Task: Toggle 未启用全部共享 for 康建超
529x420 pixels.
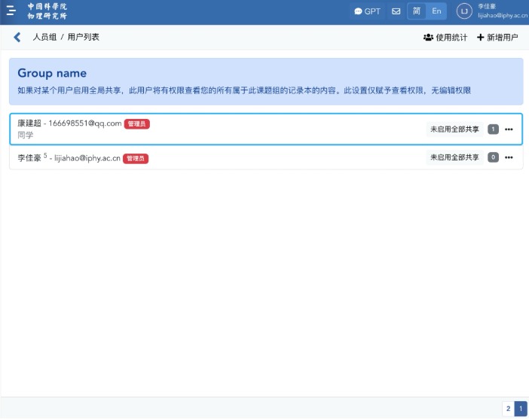Action: click(454, 129)
